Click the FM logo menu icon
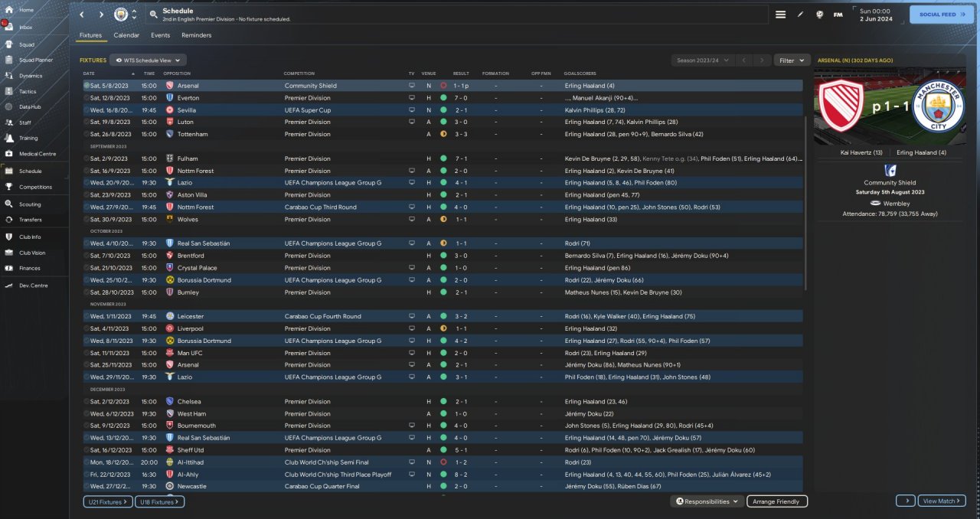Image resolution: width=980 pixels, height=519 pixels. pyautogui.click(x=838, y=15)
